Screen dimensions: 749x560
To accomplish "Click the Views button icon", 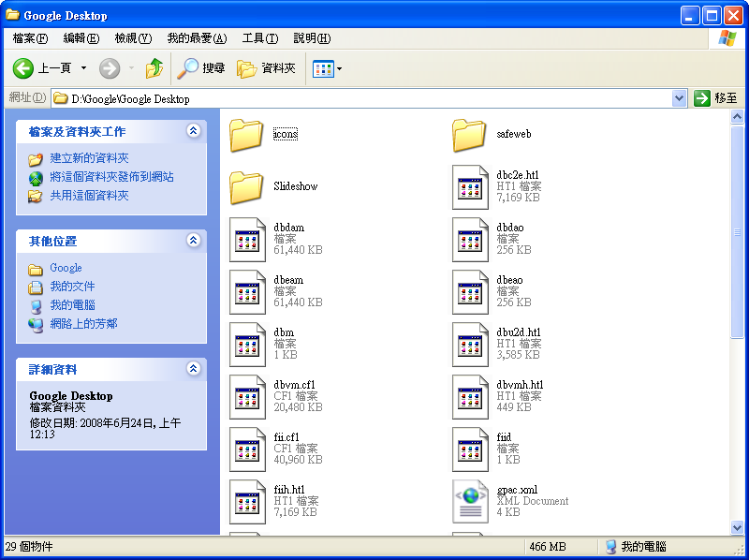I will tap(323, 69).
